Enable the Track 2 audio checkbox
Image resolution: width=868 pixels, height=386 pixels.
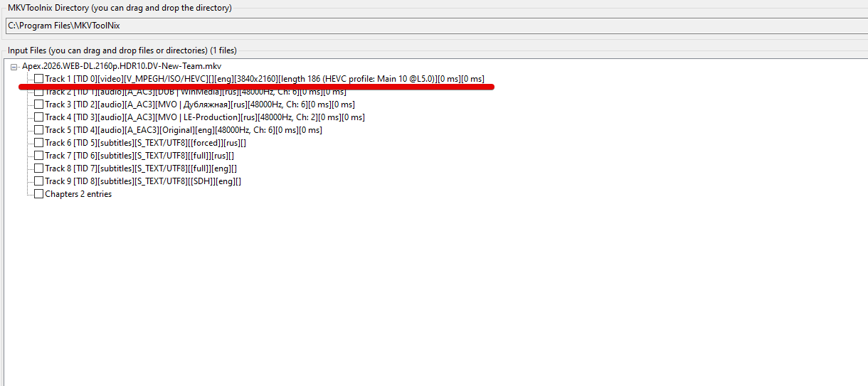point(38,92)
